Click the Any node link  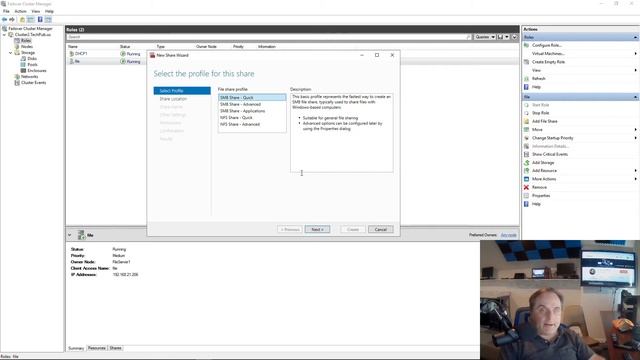tap(509, 235)
